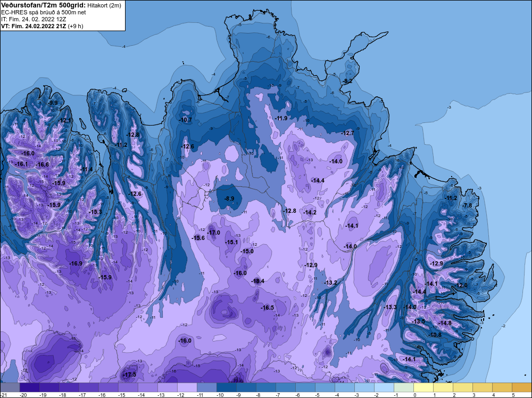The image size is (532, 398).
Task: Select the -13.5 temperature label
Action: 418,321
